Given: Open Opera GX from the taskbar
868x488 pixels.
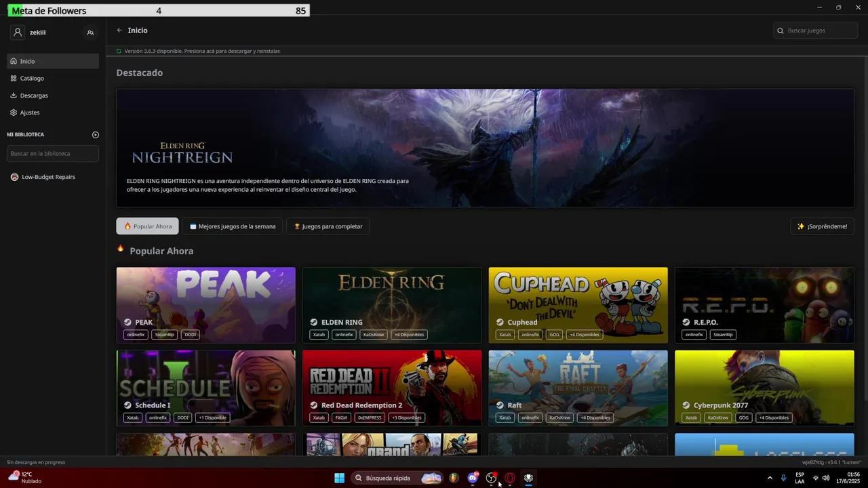Looking at the screenshot, I should (x=510, y=478).
